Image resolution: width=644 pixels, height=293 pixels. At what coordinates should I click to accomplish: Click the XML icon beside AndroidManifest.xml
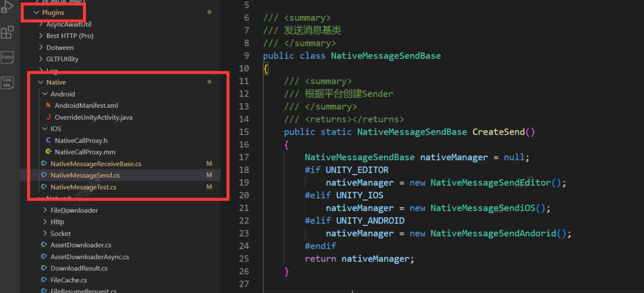(48, 105)
